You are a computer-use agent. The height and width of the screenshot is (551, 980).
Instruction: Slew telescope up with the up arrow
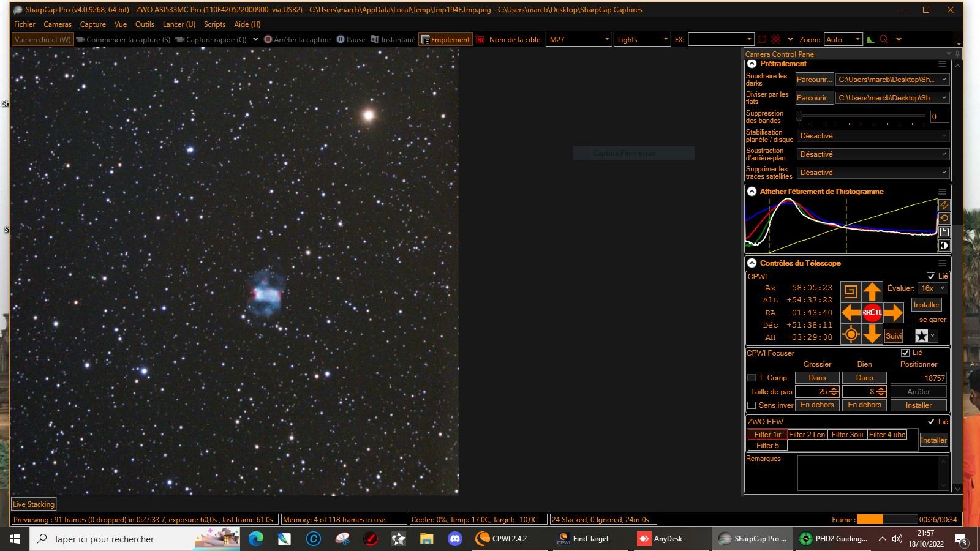pos(872,291)
